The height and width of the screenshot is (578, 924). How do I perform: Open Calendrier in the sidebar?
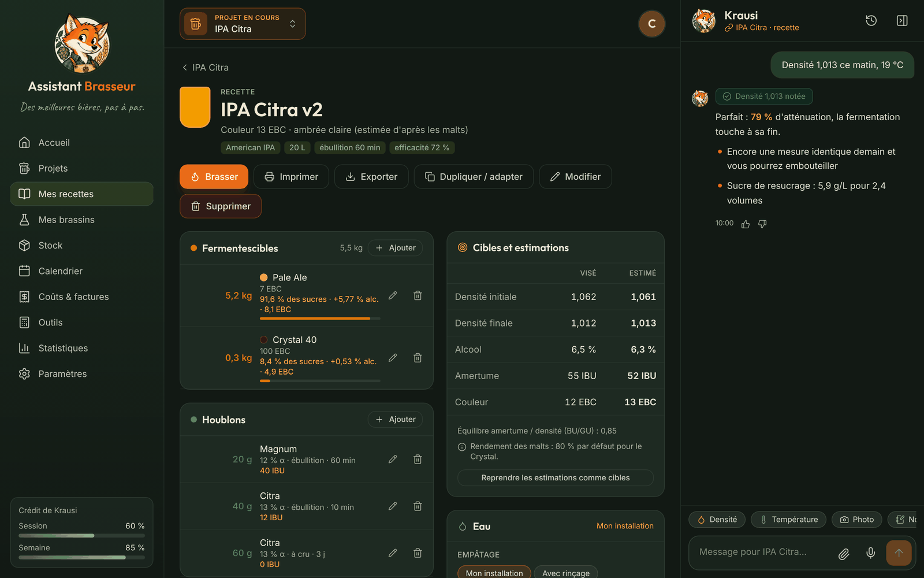point(82,271)
